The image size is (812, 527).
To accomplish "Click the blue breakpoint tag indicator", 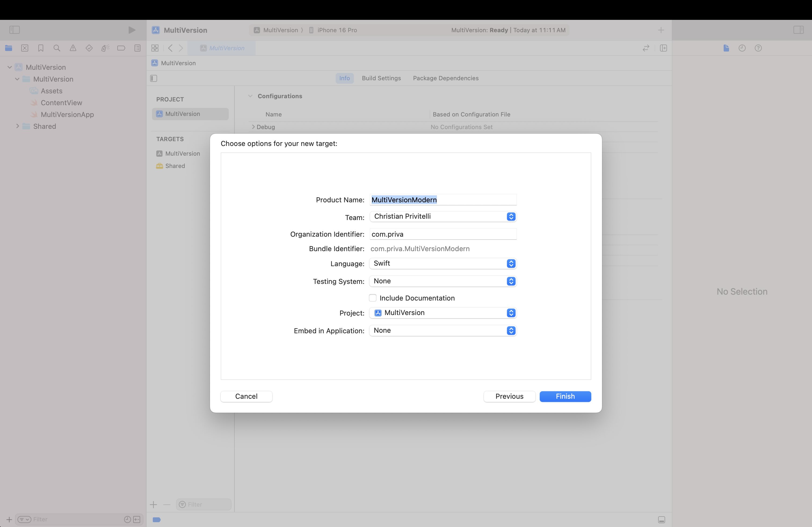I will [x=157, y=520].
